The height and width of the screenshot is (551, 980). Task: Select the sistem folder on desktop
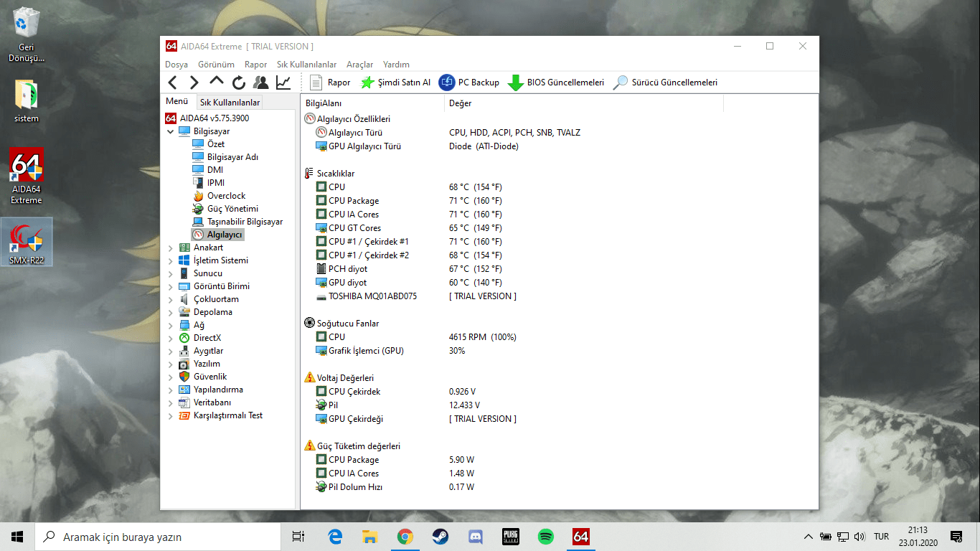click(x=27, y=101)
